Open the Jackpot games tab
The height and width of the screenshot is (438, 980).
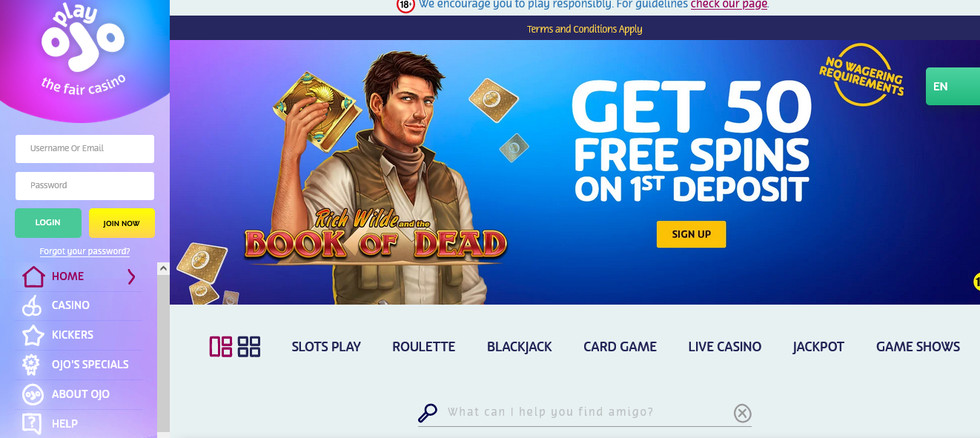pos(818,346)
